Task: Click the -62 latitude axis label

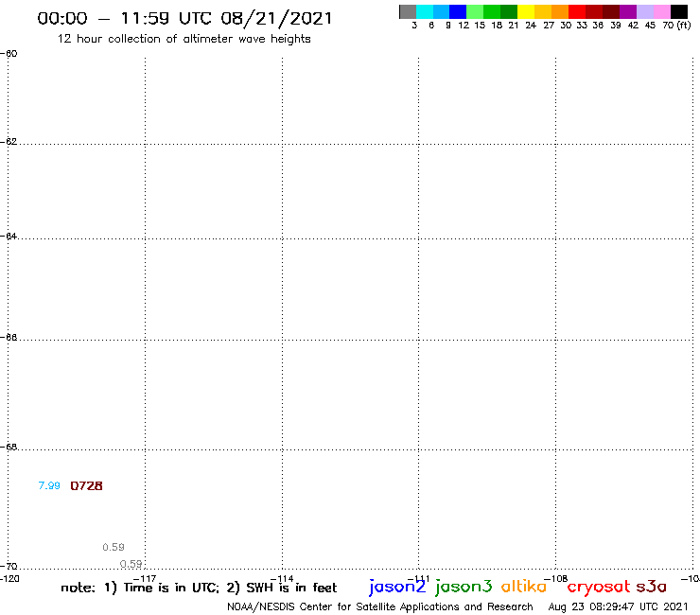Action: pos(9,142)
